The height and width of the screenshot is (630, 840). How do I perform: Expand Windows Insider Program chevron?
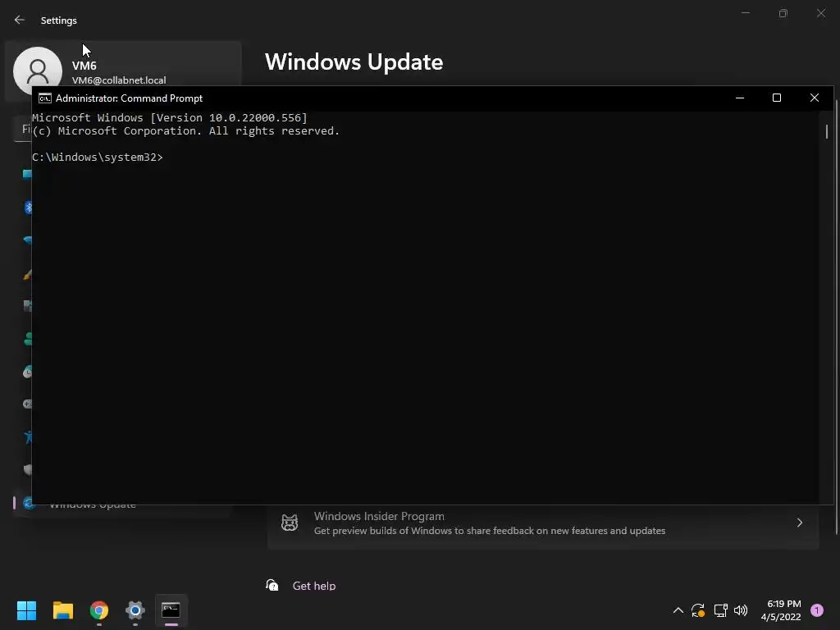click(799, 523)
